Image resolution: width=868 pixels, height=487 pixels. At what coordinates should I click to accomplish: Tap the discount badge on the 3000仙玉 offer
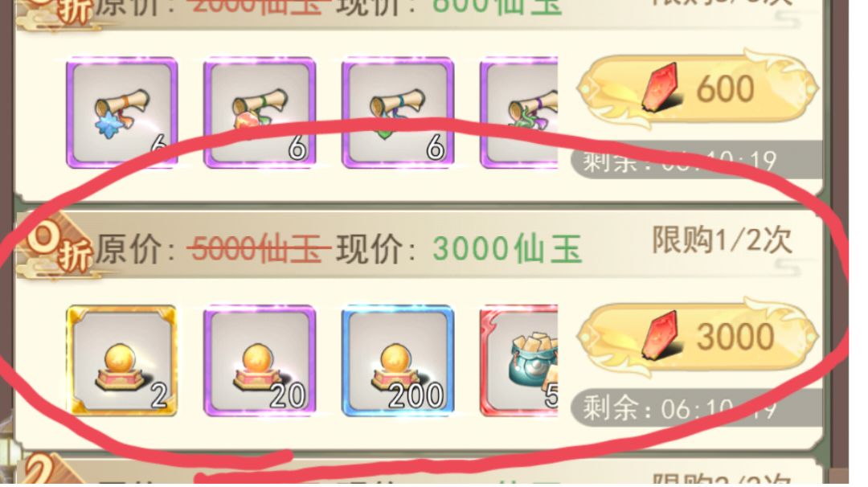click(x=56, y=246)
